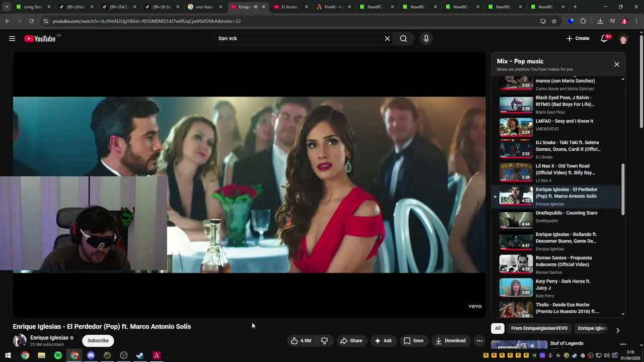Subscribe to Enrique Iglesias
The width and height of the screenshot is (644, 362).
click(98, 341)
